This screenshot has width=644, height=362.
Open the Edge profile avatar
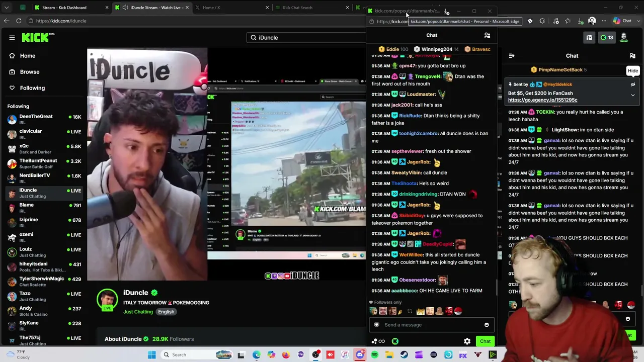pyautogui.click(x=592, y=21)
